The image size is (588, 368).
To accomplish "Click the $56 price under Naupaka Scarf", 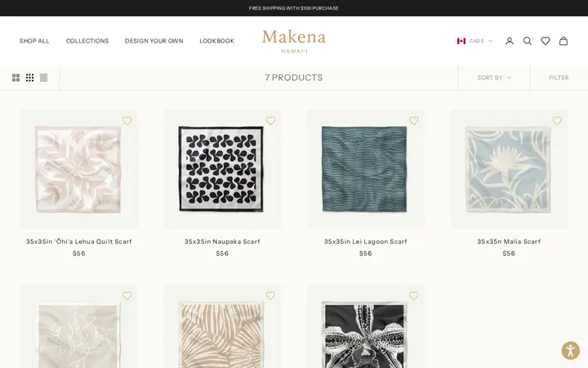I will 222,254.
